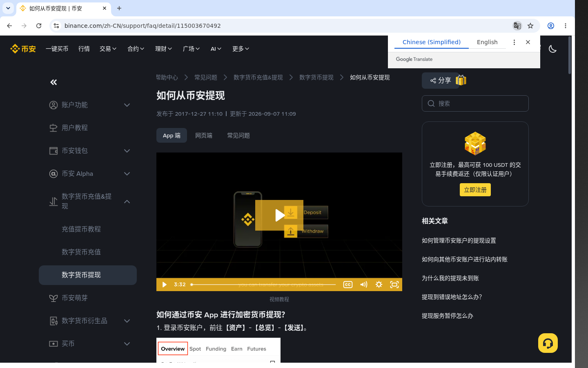Open the Google Translate icon in the address bar
The image size is (588, 368).
[517, 26]
